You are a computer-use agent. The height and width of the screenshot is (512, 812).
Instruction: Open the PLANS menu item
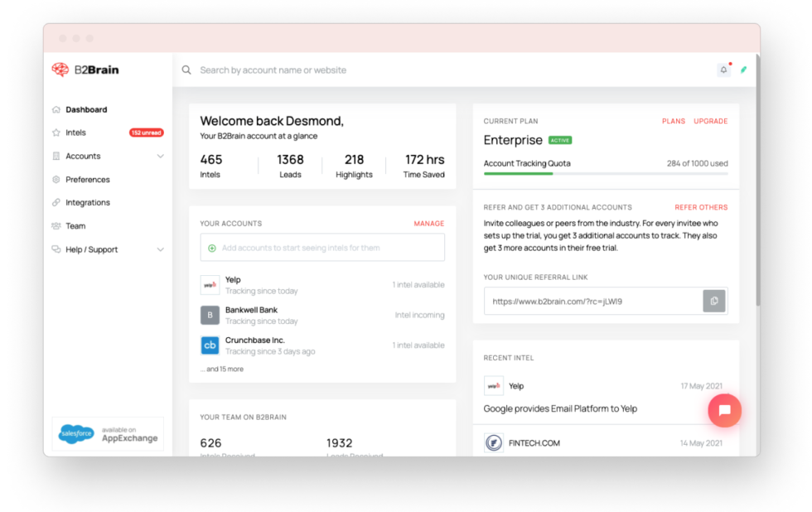pos(674,120)
